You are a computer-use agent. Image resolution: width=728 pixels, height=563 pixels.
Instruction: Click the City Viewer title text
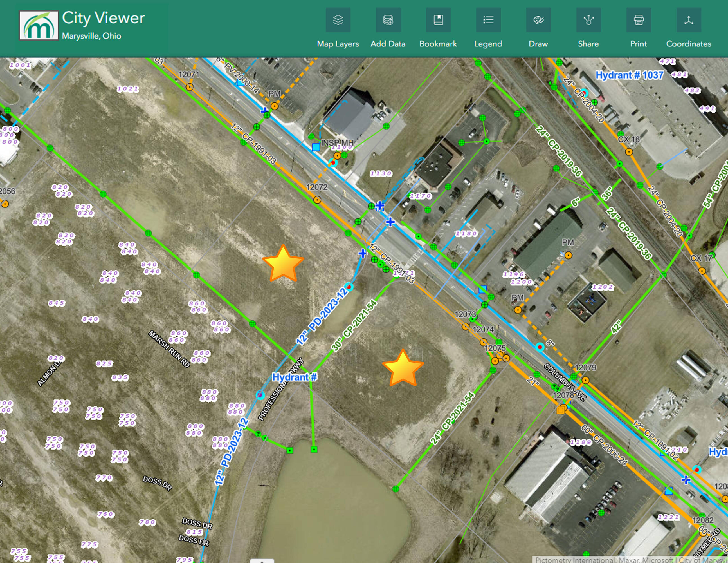[103, 18]
